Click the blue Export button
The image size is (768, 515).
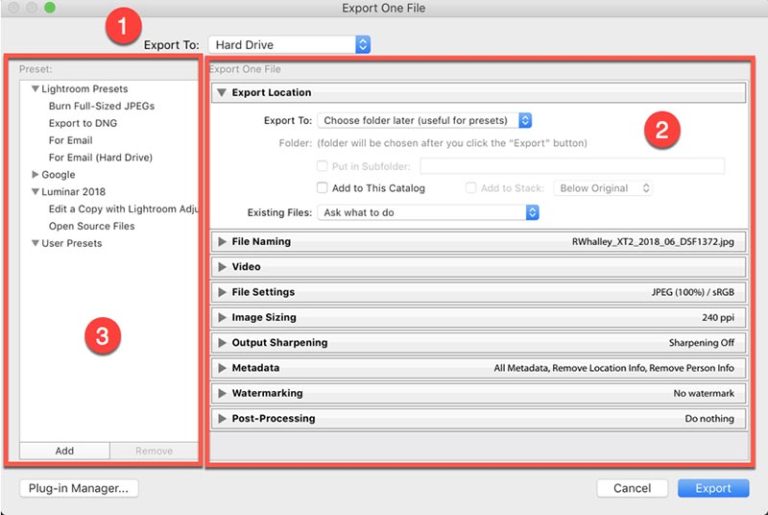714,488
